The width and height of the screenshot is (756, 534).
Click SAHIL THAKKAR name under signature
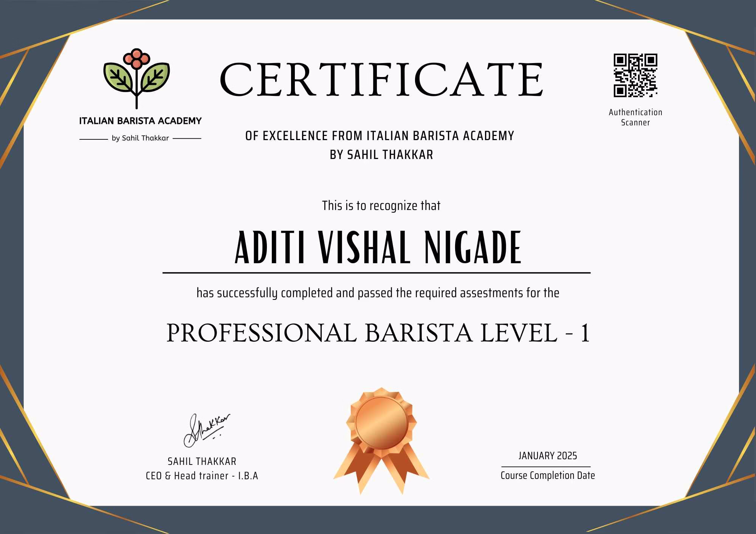click(202, 461)
